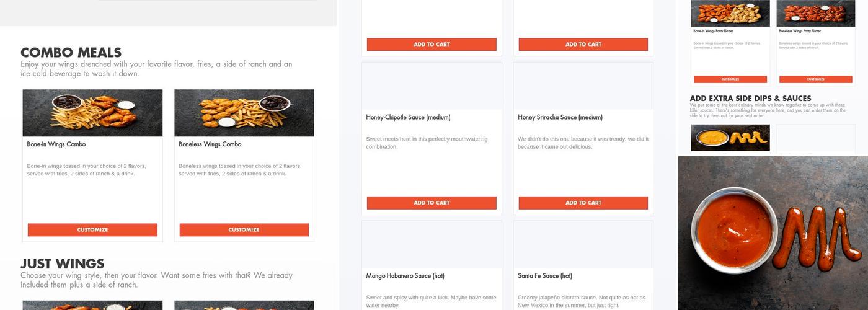The height and width of the screenshot is (310, 868).
Task: Customize the Bone-In Wings Combo
Action: [92, 230]
